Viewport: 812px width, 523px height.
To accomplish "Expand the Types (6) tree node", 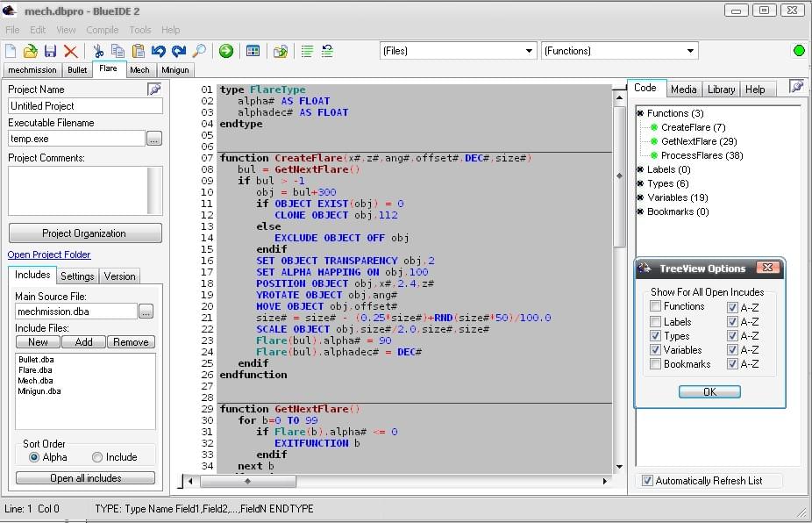I will [x=640, y=183].
